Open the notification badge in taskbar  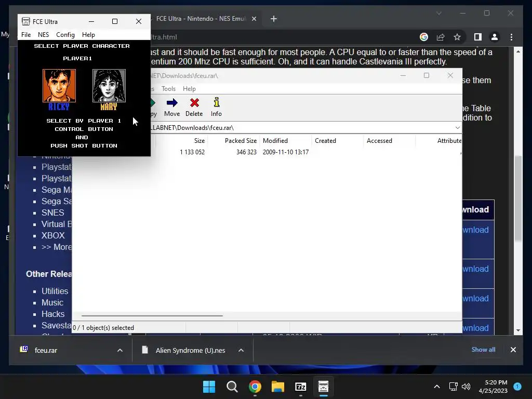(517, 386)
